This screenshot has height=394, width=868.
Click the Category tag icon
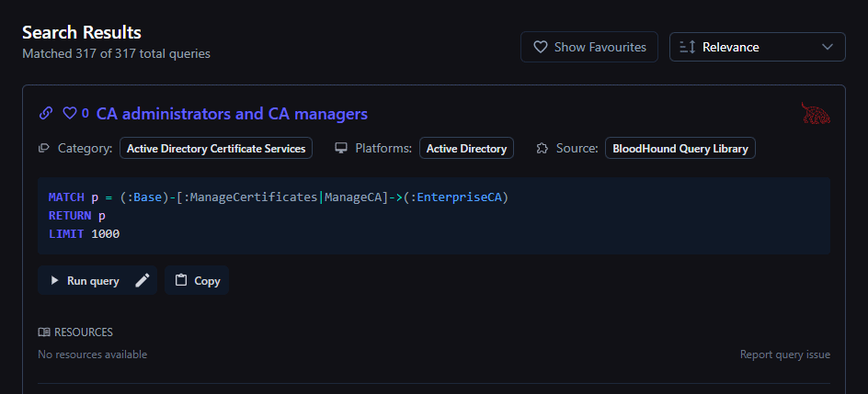[x=44, y=148]
